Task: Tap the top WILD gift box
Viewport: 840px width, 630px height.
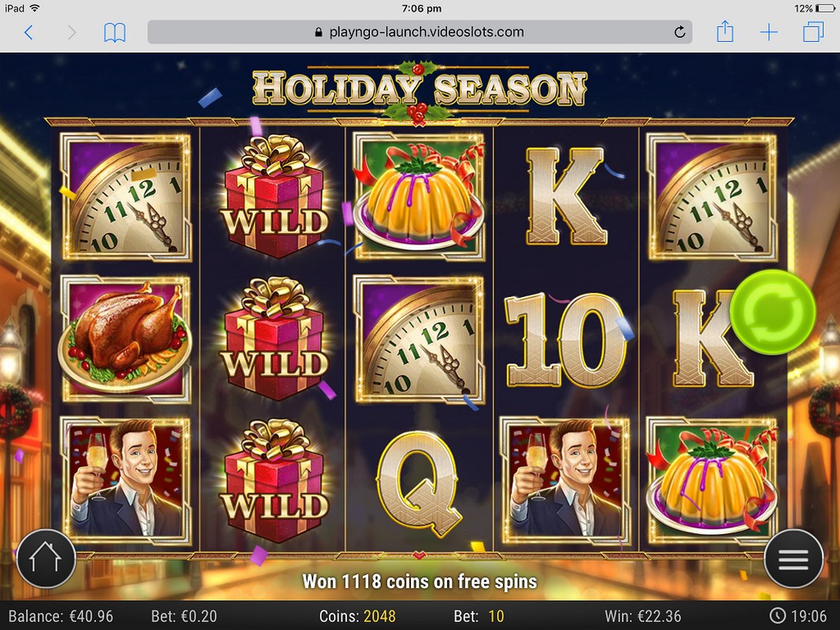Action: click(x=274, y=197)
